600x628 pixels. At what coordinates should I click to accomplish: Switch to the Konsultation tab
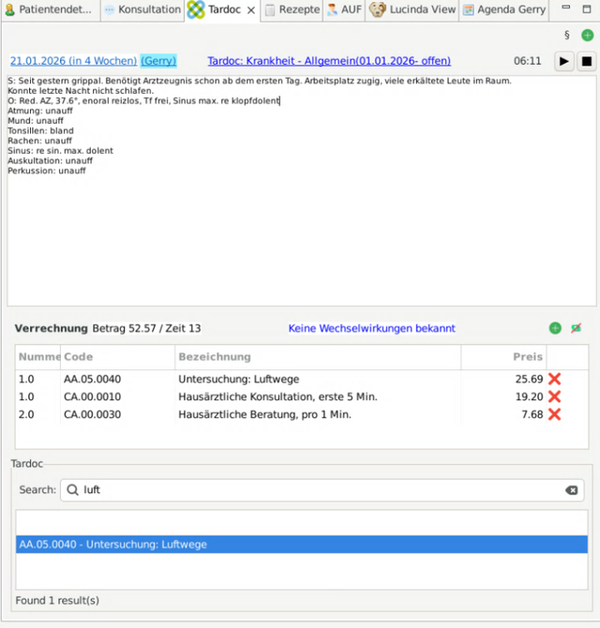142,10
